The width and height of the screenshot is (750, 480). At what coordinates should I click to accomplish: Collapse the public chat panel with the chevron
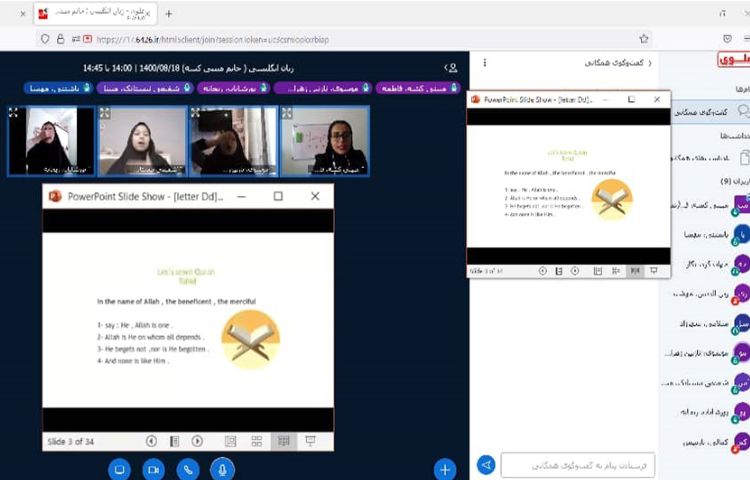coord(650,63)
